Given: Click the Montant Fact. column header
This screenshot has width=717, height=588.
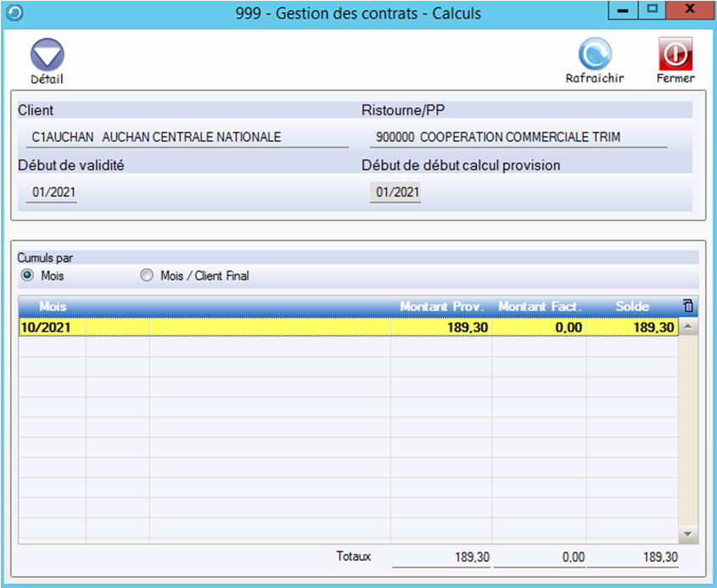Looking at the screenshot, I should point(540,305).
